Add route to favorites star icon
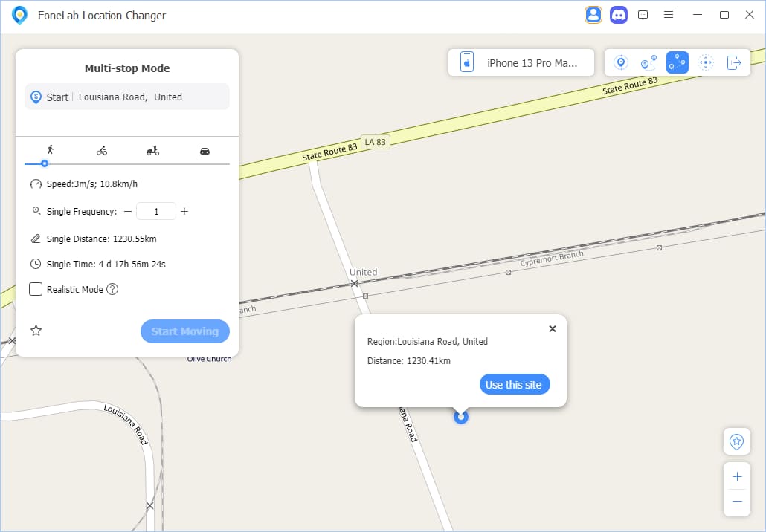The image size is (766, 532). pyautogui.click(x=36, y=331)
